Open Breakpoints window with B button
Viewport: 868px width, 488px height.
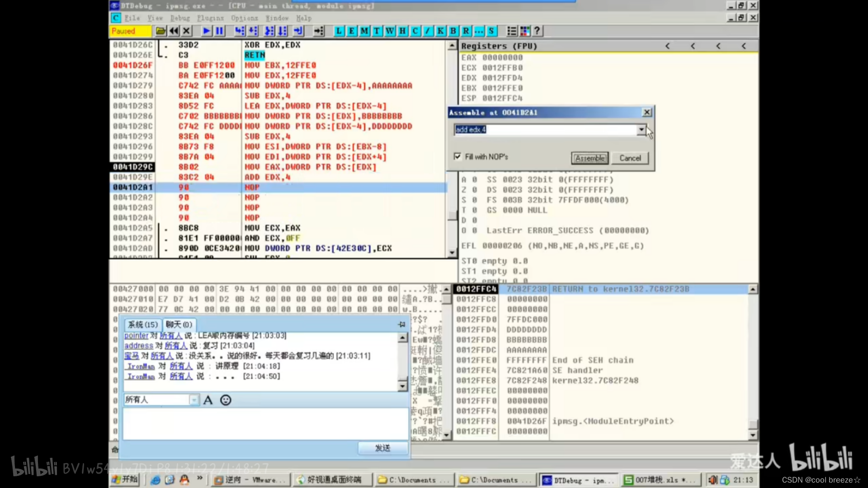pos(453,31)
